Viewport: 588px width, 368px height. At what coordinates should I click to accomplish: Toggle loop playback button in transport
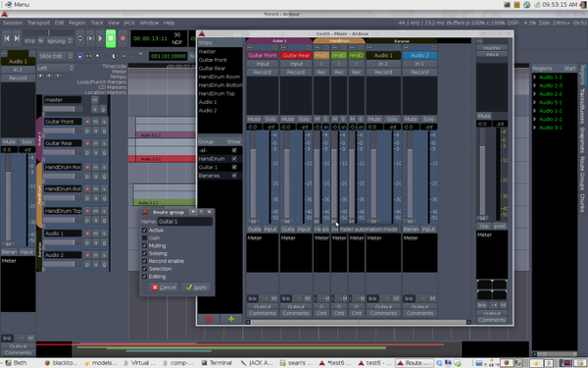[x=80, y=38]
